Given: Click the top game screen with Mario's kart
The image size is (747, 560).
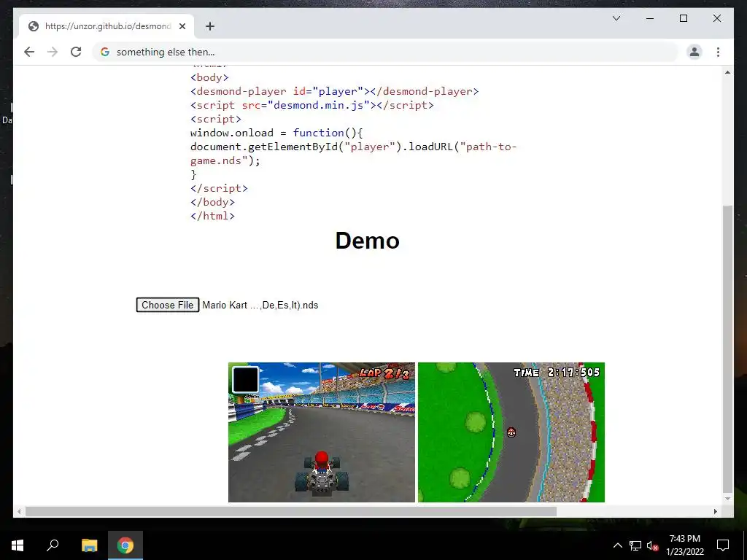Looking at the screenshot, I should coord(322,432).
